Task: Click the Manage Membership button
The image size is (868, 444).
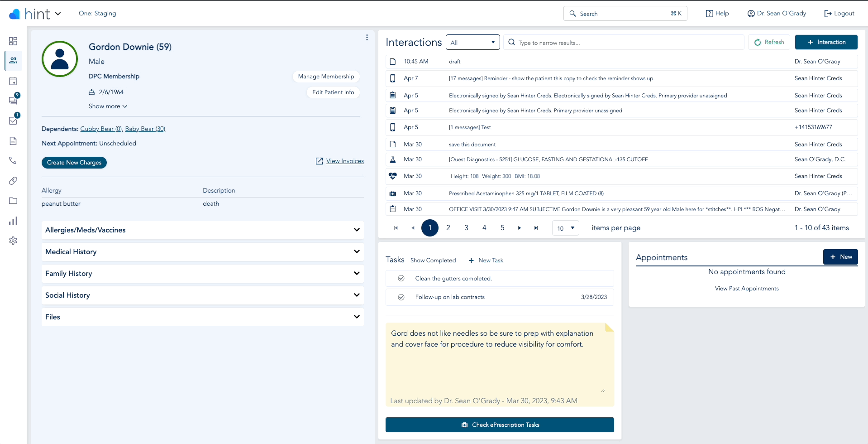Action: [326, 77]
